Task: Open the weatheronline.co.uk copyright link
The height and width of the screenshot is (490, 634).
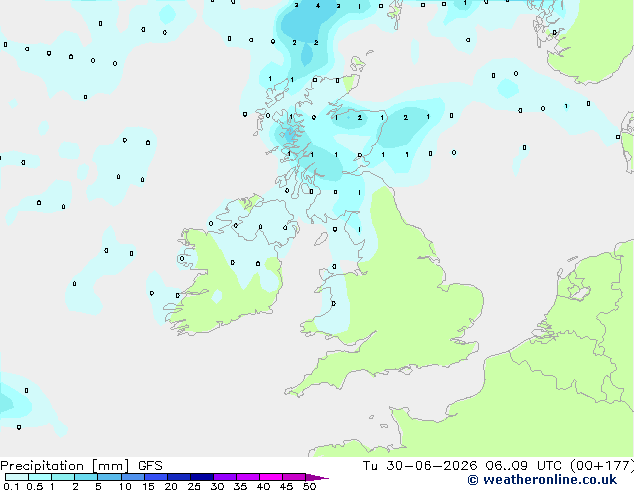Action: [542, 480]
